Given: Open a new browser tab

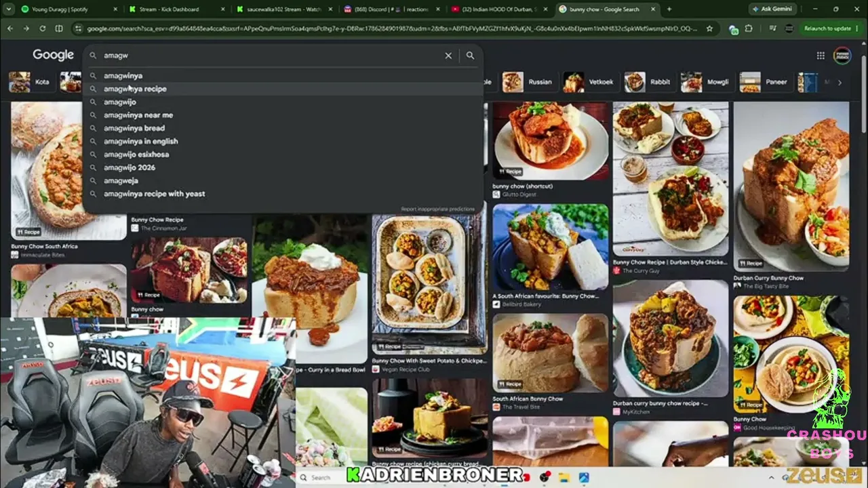Looking at the screenshot, I should (669, 9).
